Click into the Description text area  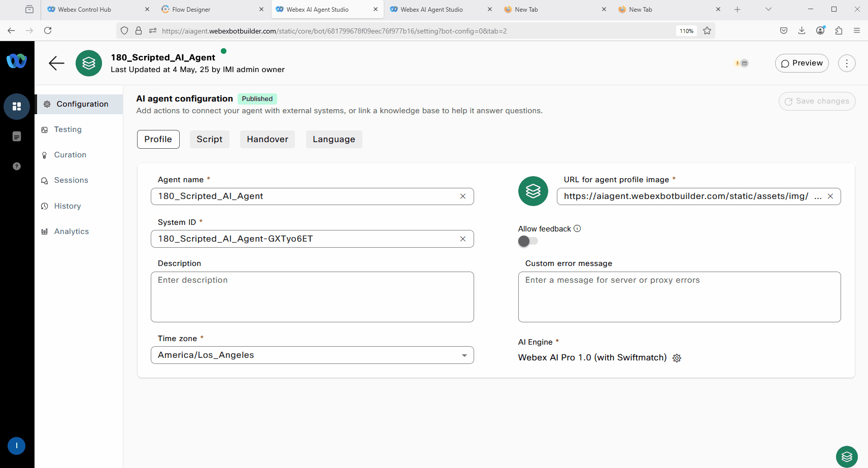pyautogui.click(x=312, y=297)
